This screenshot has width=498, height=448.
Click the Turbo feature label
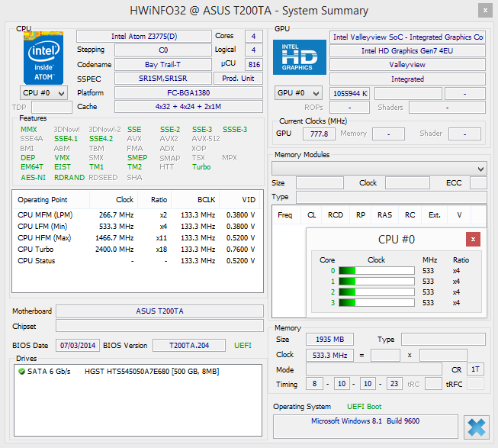[201, 167]
